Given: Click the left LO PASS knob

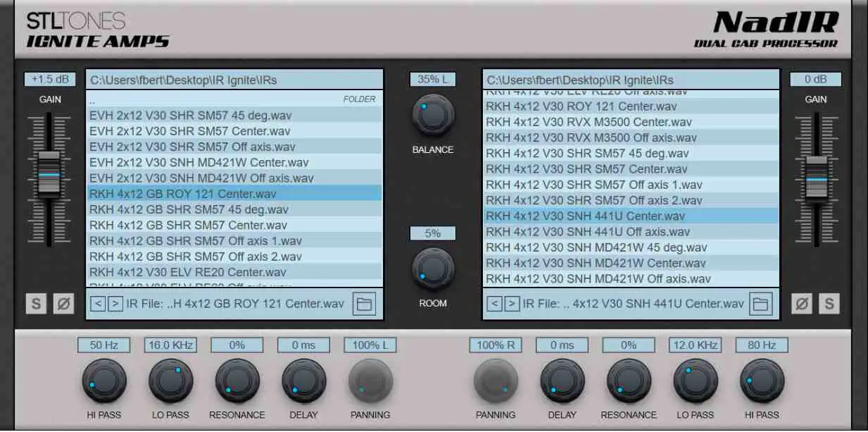Looking at the screenshot, I should 170,381.
